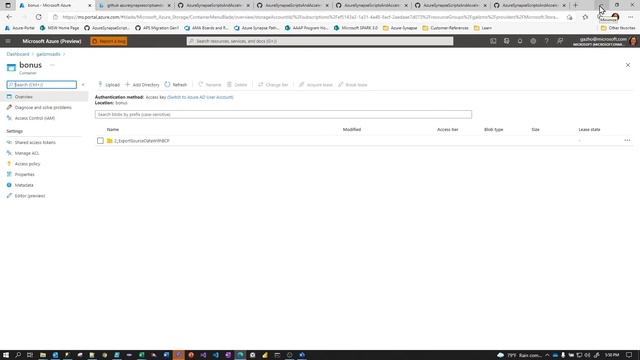
Task: Open Cloud Shell from the header
Action: [x=493, y=41]
